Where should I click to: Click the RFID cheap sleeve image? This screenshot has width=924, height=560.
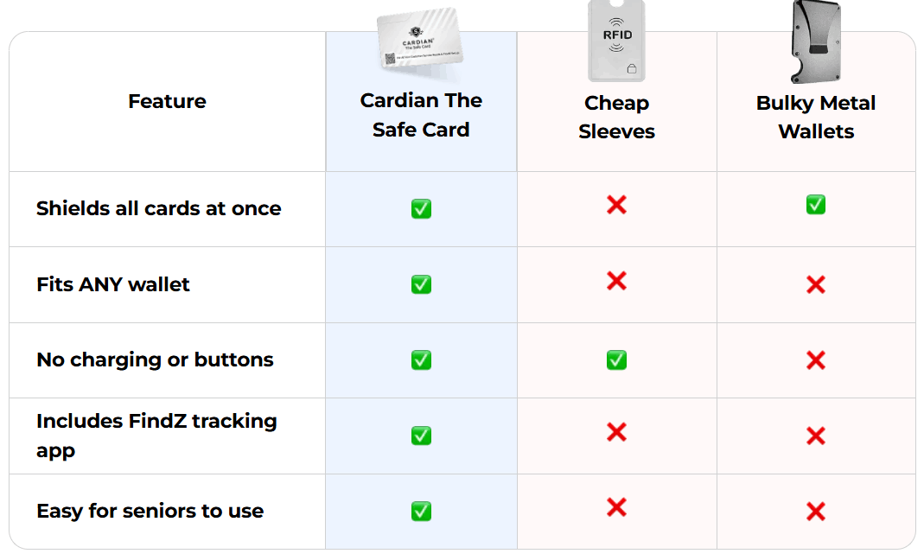616,40
